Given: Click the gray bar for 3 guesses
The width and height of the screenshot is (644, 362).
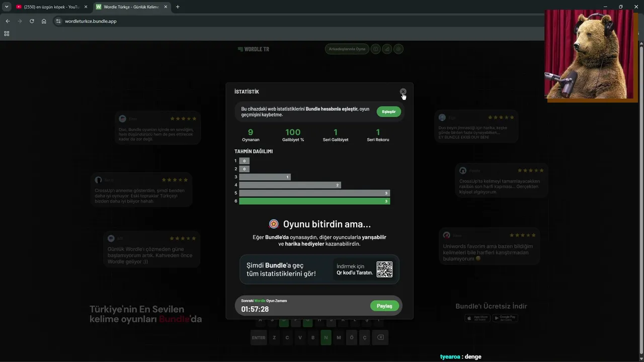Looking at the screenshot, I should [x=265, y=177].
